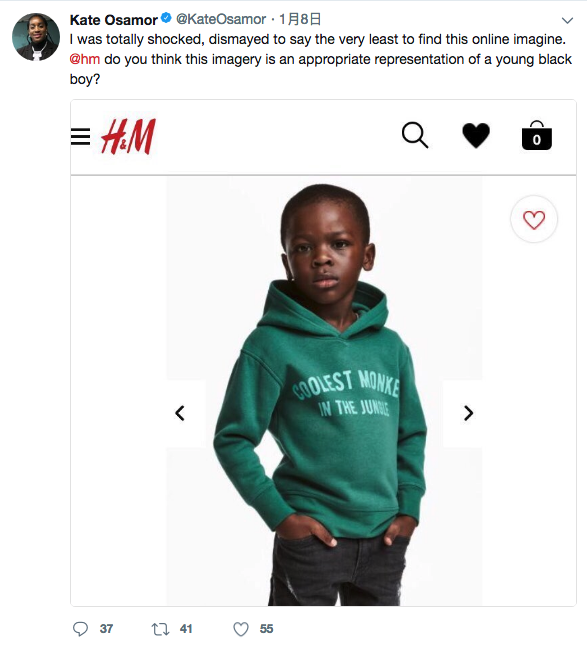Open the @hm mention link

(85, 59)
